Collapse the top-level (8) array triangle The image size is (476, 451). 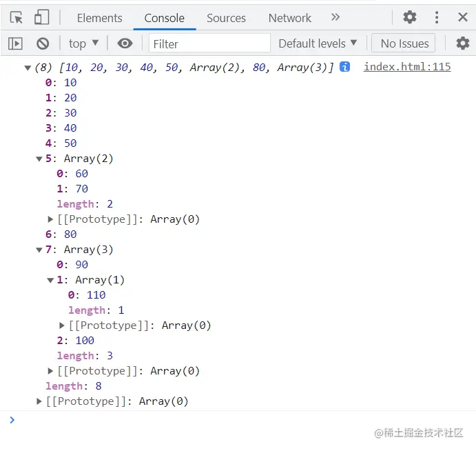pos(28,68)
